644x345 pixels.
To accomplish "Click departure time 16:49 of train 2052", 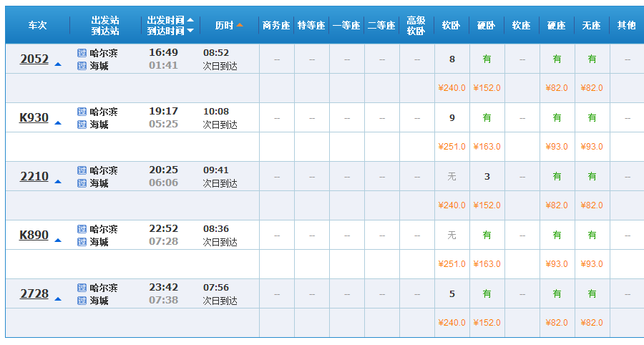I will tap(163, 52).
